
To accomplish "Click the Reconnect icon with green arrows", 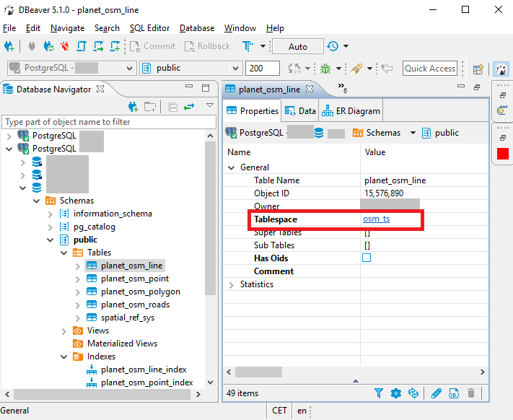I will (48, 46).
